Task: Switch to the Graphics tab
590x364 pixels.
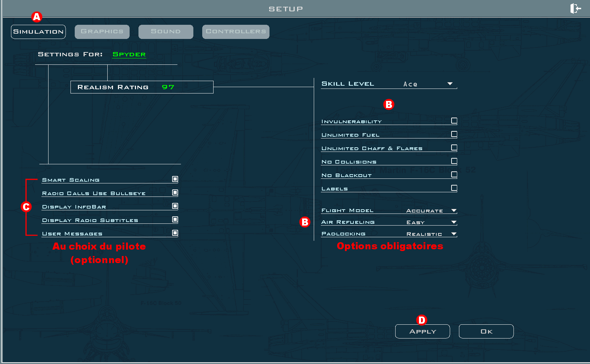Action: point(102,32)
